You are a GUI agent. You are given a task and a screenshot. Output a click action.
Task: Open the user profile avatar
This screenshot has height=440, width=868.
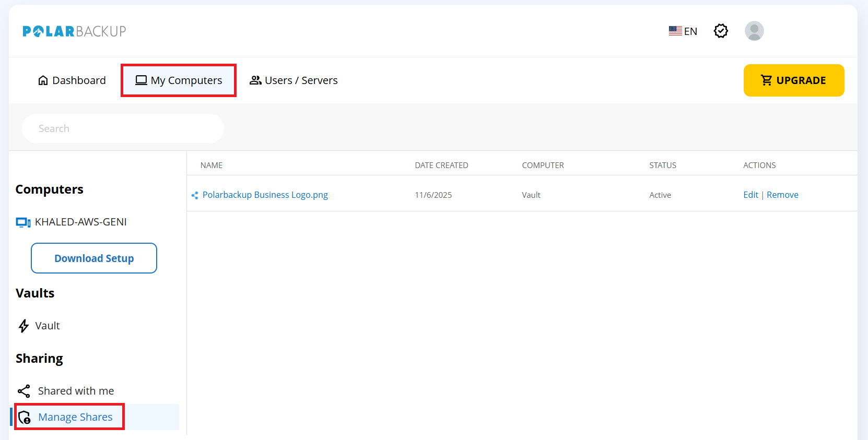click(754, 31)
